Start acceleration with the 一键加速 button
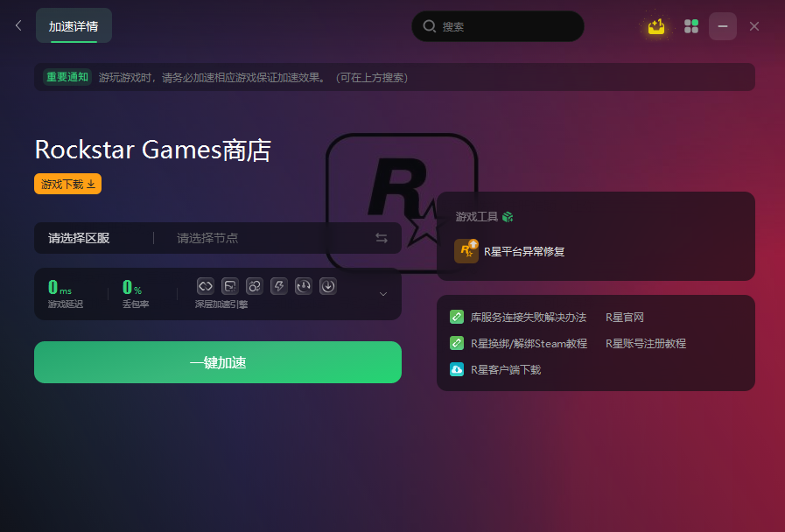 [x=218, y=362]
